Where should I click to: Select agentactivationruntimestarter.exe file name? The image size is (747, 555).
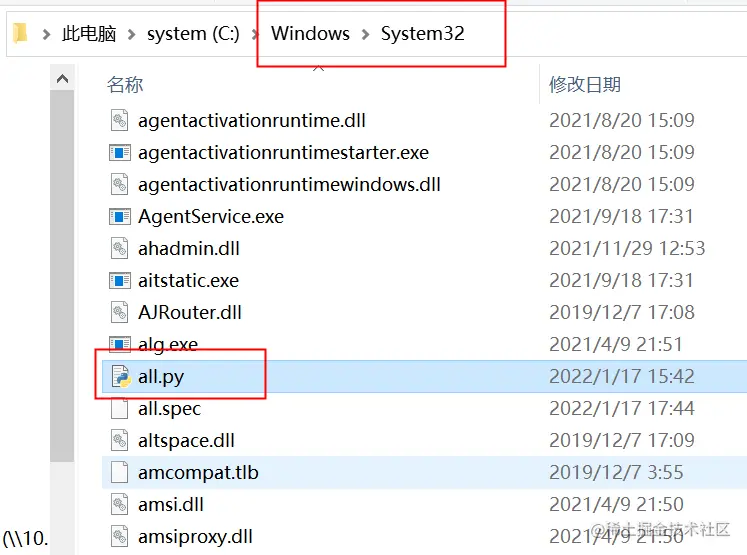283,153
